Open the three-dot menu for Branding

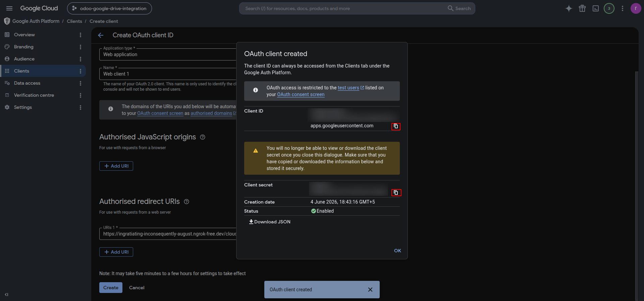pos(80,47)
